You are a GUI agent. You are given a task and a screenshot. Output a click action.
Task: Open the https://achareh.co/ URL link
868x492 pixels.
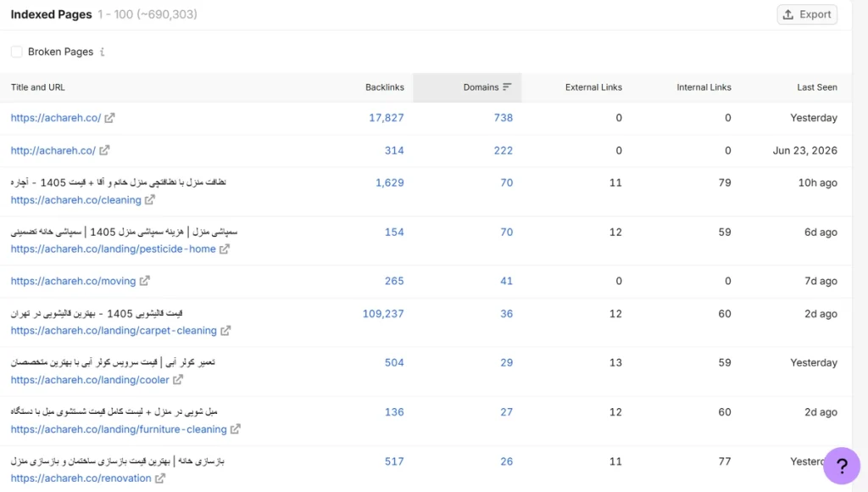[x=56, y=117]
